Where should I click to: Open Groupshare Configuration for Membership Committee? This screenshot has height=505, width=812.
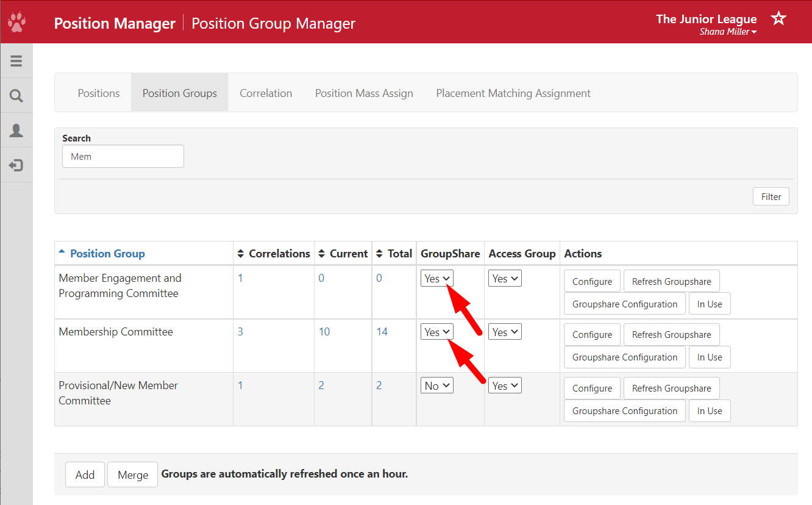[625, 357]
